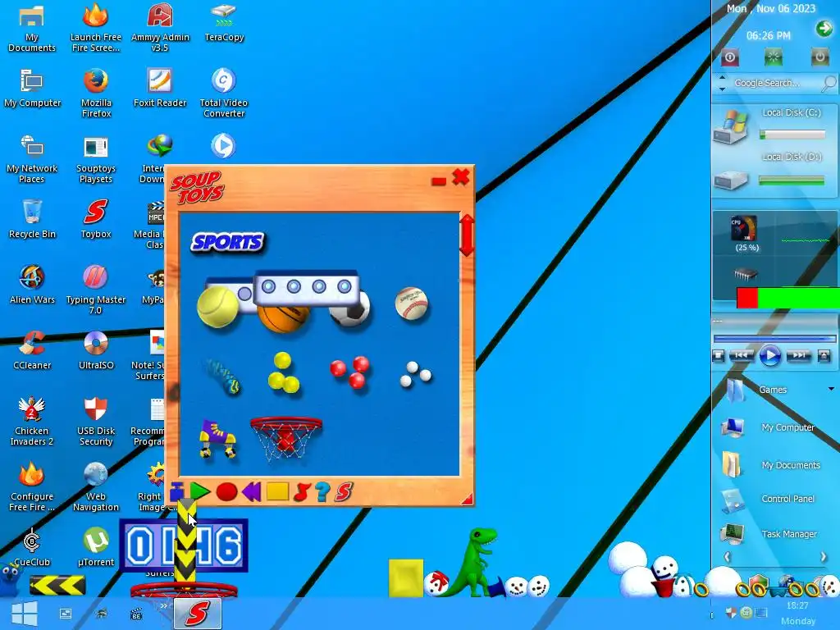Open My Network Places icon
This screenshot has height=630, width=840.
click(32, 159)
